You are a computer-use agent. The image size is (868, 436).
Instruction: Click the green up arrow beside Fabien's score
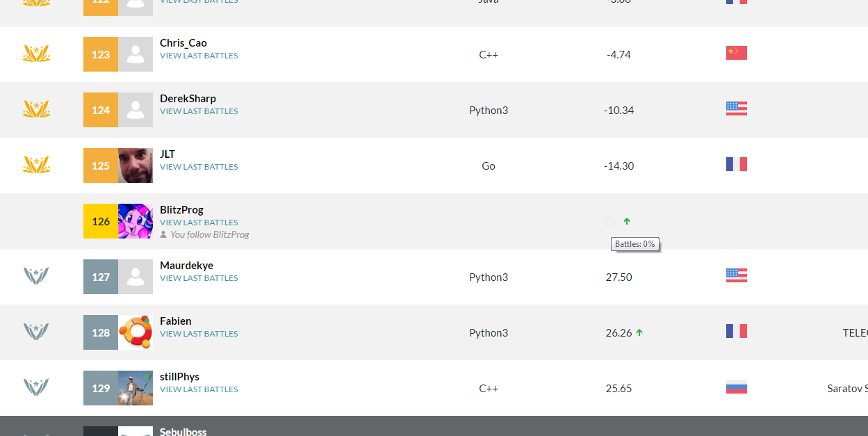[639, 332]
